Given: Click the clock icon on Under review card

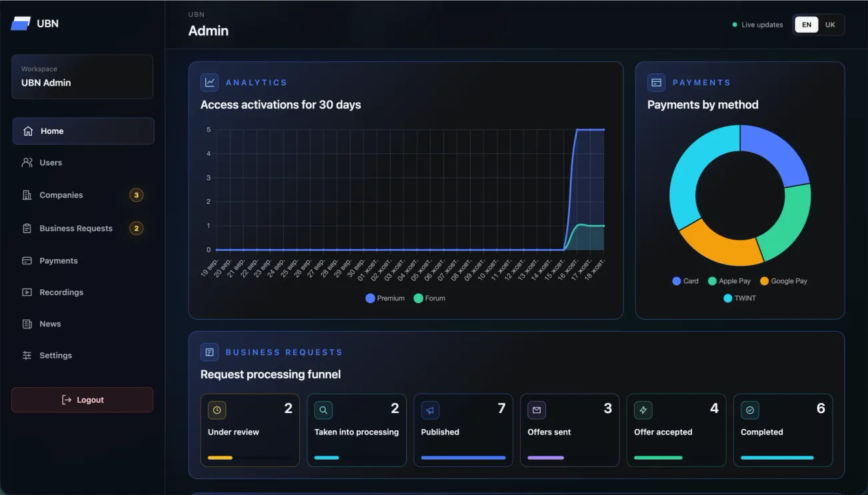Looking at the screenshot, I should tap(217, 410).
